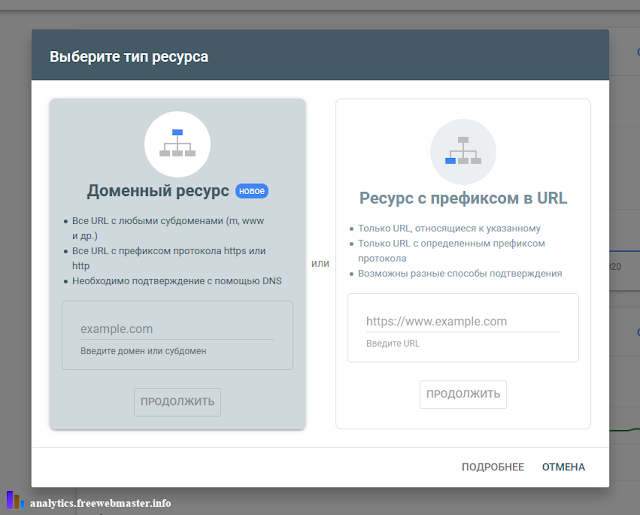
Task: Click the URL prefix property hierarchy icon
Action: pyautogui.click(x=463, y=152)
